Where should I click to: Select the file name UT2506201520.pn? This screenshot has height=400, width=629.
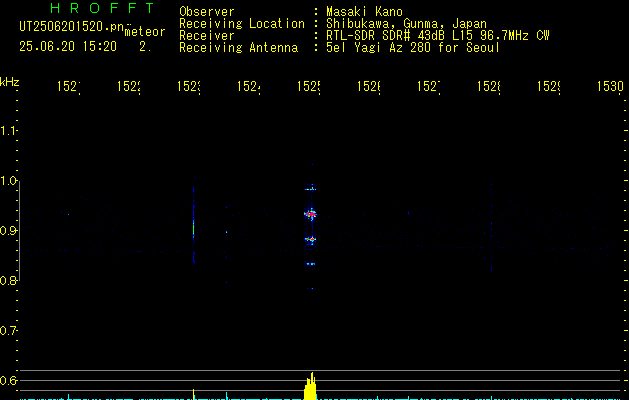click(72, 27)
